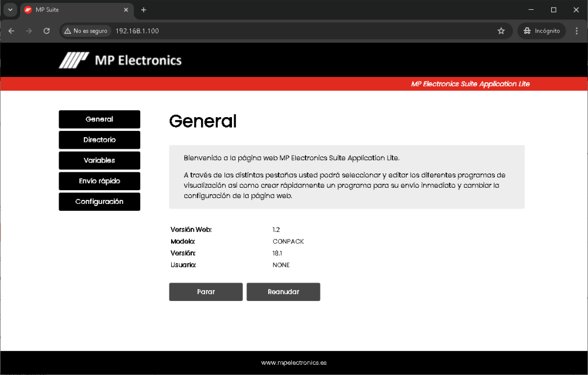Maximize the browser window
The image size is (588, 375).
point(554,10)
